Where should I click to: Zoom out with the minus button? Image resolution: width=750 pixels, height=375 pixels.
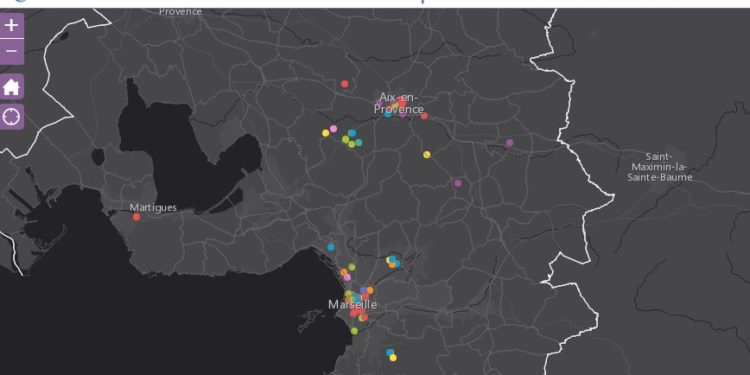[x=11, y=51]
